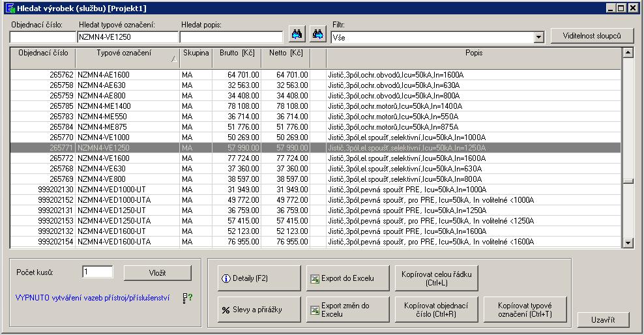Viewport: 644px width, 335px height.
Task: Click the first binoculars search icon
Action: 297,35
